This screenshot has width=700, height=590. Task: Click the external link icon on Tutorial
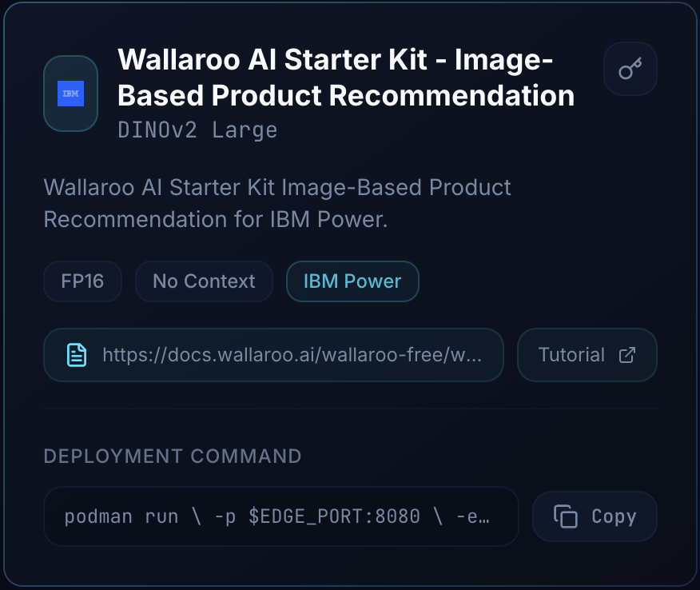[627, 355]
